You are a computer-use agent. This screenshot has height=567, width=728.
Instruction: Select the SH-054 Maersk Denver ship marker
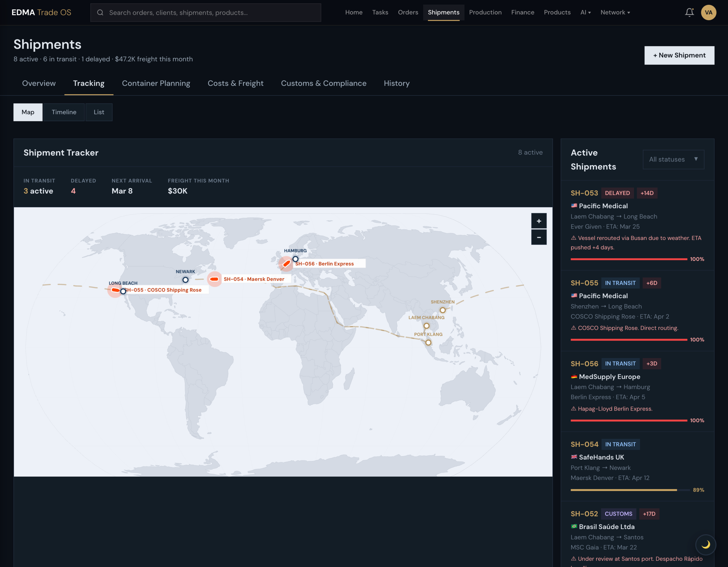tap(214, 279)
